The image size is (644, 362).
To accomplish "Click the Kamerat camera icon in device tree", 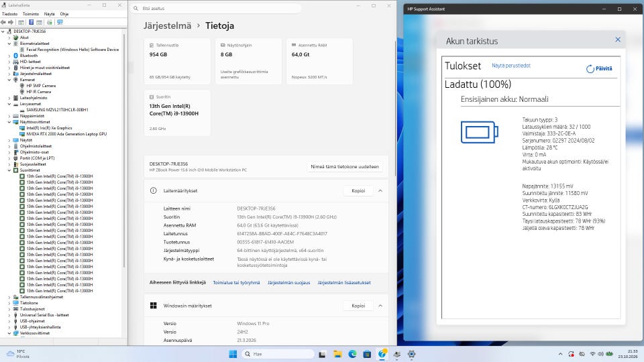I will pyautogui.click(x=15, y=80).
